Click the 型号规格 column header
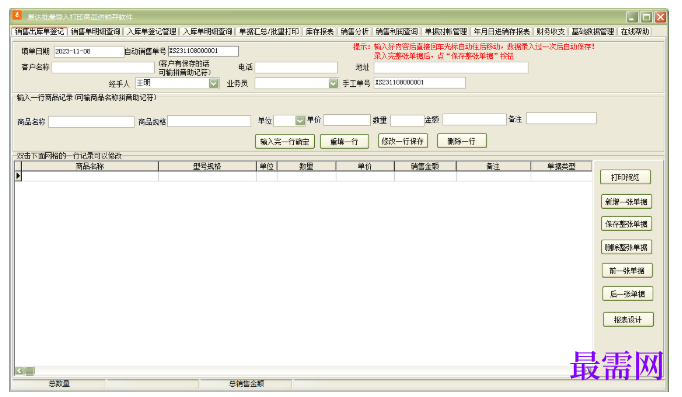Screen dimensions: 682x397 (207, 166)
